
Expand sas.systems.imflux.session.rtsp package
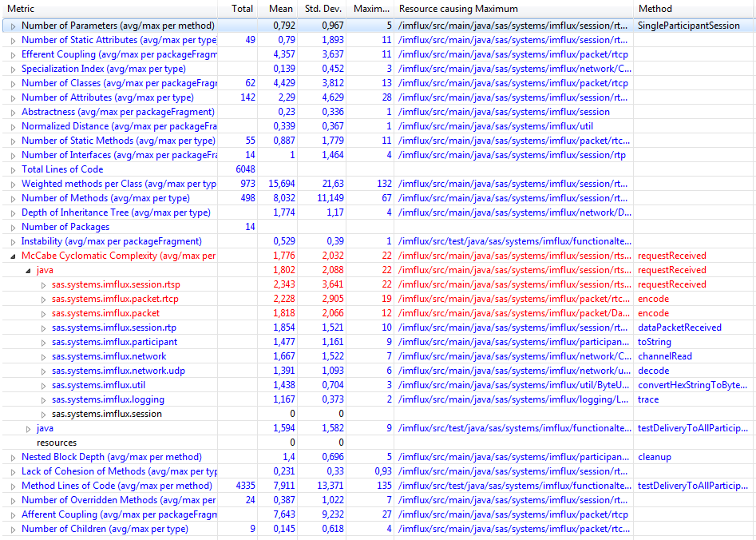[43, 285]
